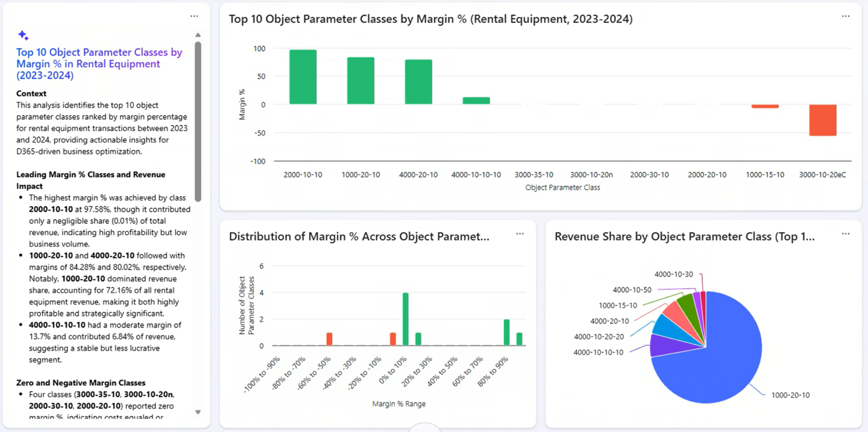Open ellipsis menu on Distribution of Margin chart
The height and width of the screenshot is (432, 868).
tap(520, 234)
